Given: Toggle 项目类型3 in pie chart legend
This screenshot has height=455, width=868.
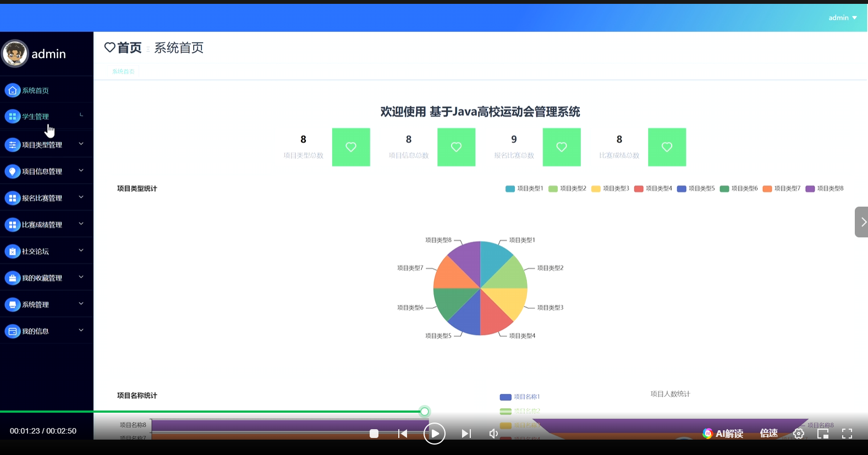Looking at the screenshot, I should pos(610,188).
